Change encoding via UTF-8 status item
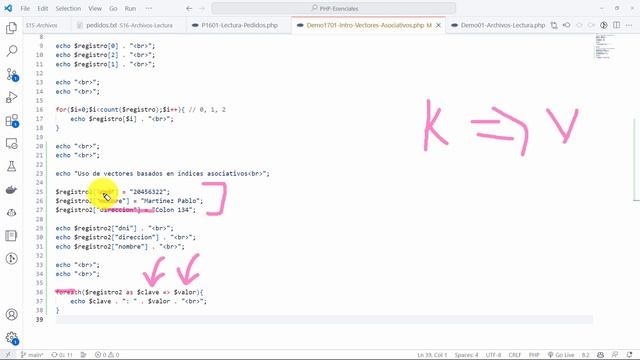640x360 pixels. tap(493, 355)
